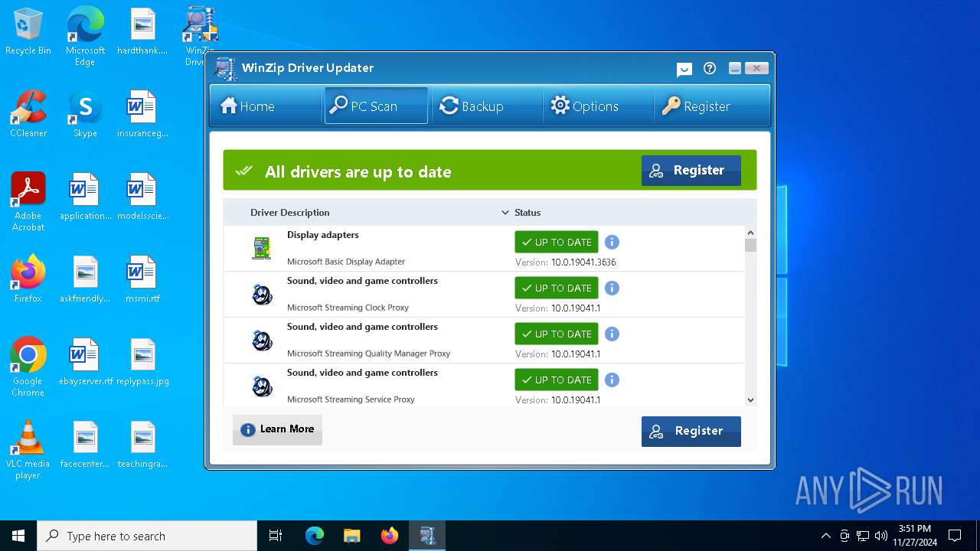Select 'Microsoft Streaming Clock Proxy' text

(x=348, y=308)
